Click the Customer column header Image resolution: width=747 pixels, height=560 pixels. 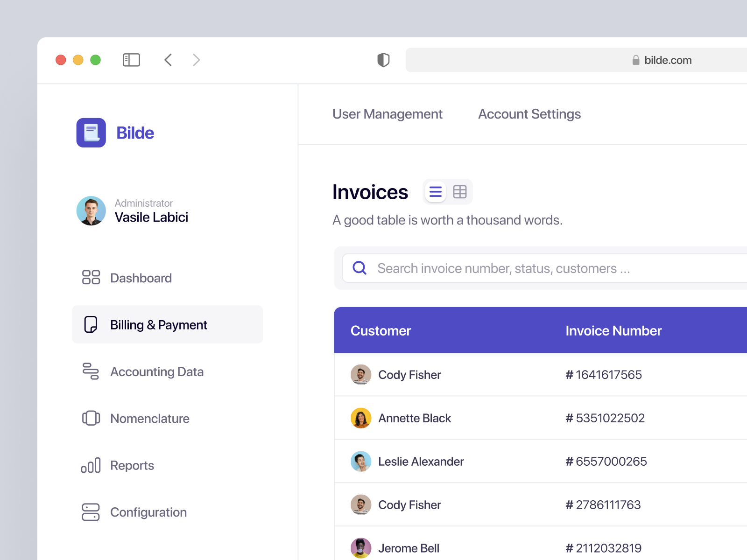click(381, 330)
